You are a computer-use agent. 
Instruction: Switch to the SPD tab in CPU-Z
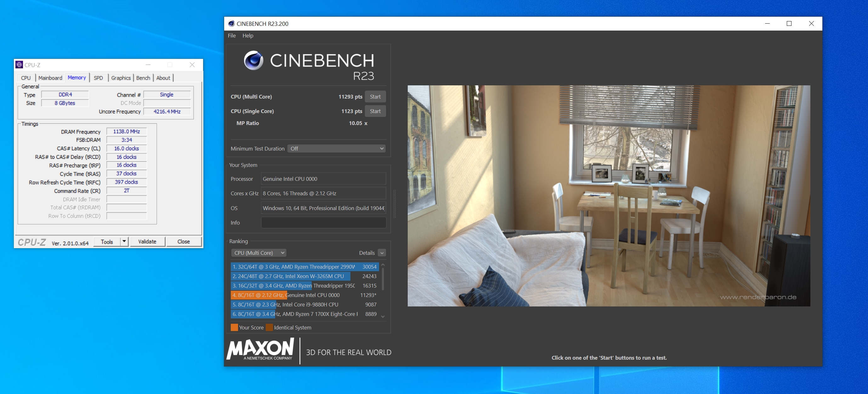[98, 78]
